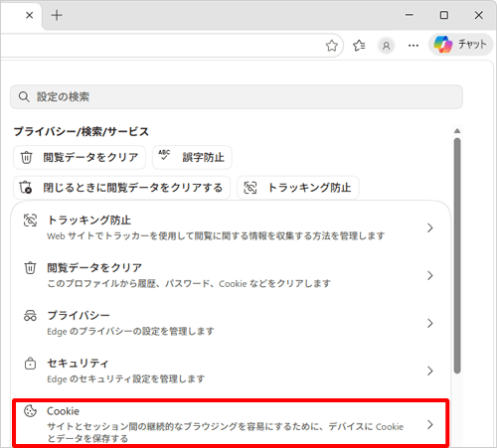Click the new tab plus button

(x=57, y=15)
